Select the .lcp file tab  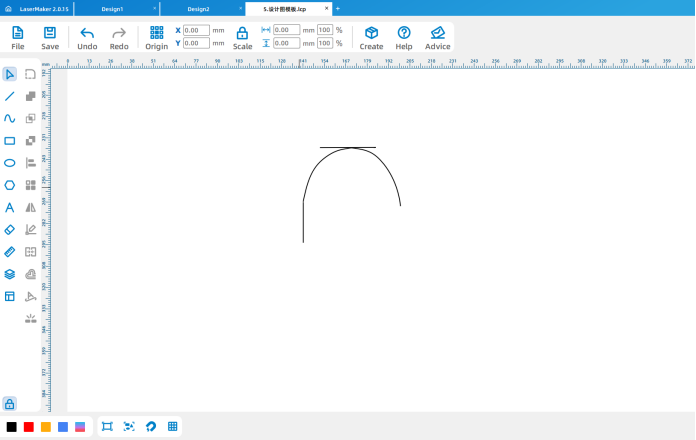(285, 9)
